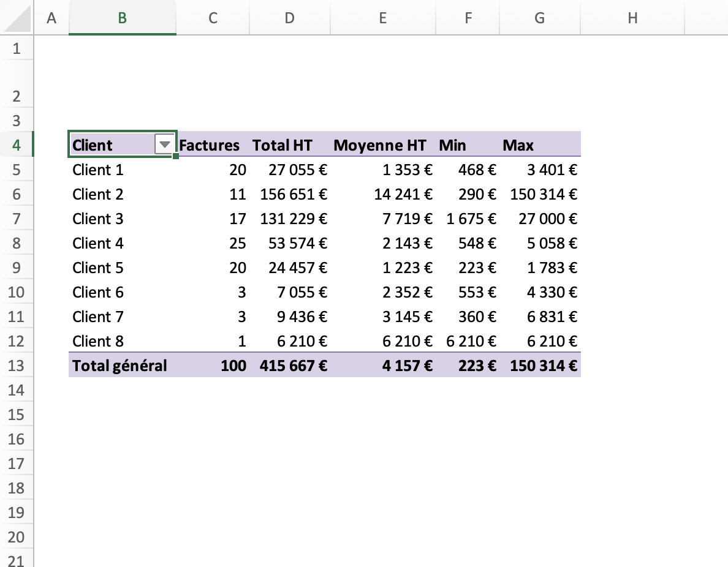Click the Factures header cell

click(x=213, y=145)
